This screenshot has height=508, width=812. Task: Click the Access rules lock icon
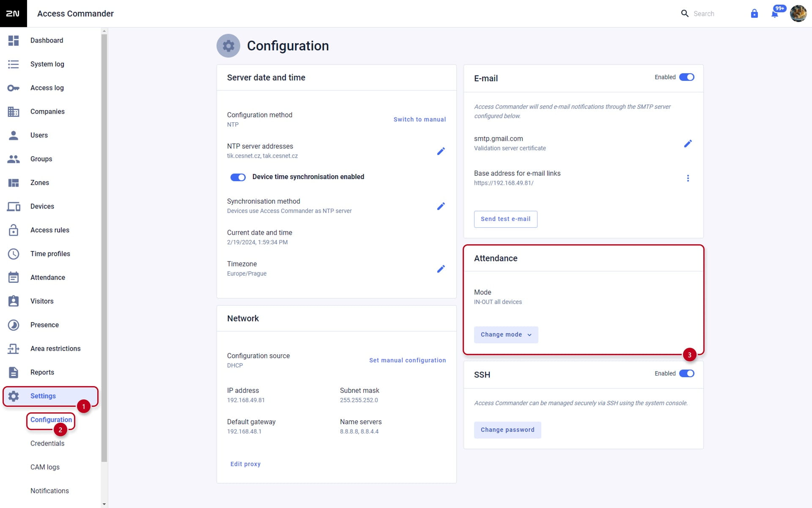click(14, 230)
